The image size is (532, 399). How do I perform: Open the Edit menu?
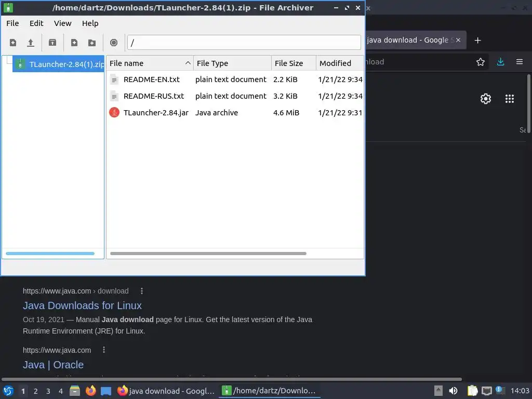click(36, 23)
